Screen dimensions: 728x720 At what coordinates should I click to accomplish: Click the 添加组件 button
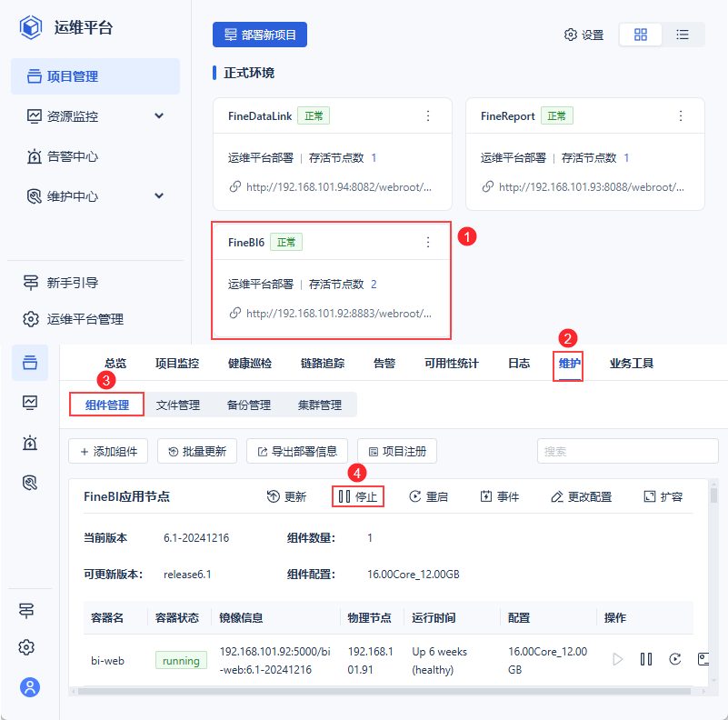click(108, 451)
